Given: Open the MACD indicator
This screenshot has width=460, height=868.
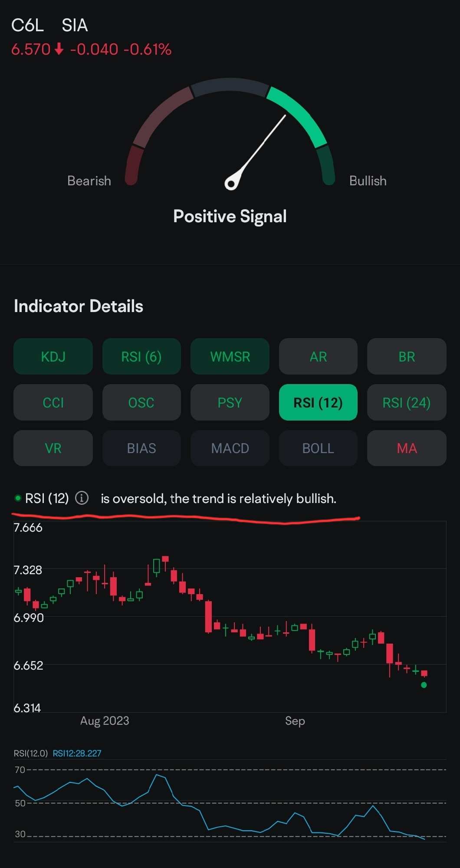Looking at the screenshot, I should coord(230,448).
